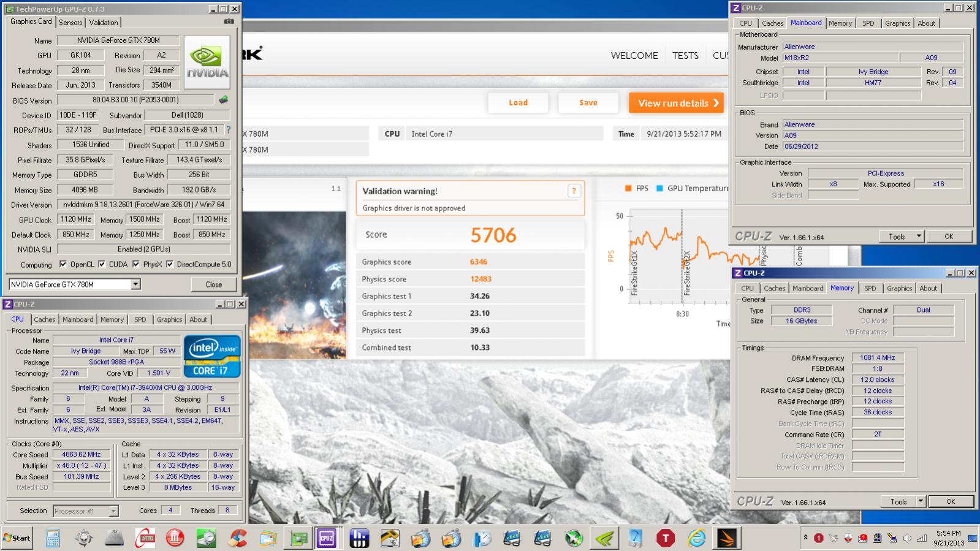
Task: Click the Driver Version field in GPU-Z
Action: pyautogui.click(x=144, y=204)
